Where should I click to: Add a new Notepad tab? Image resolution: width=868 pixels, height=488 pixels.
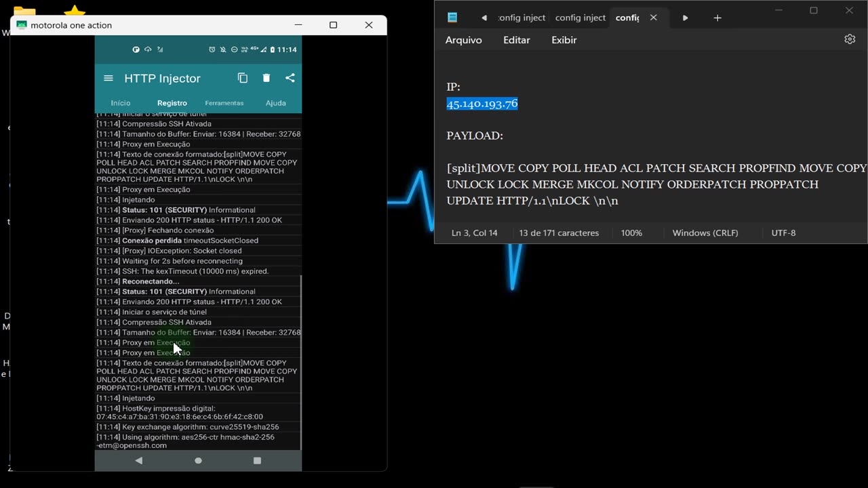[x=717, y=18]
